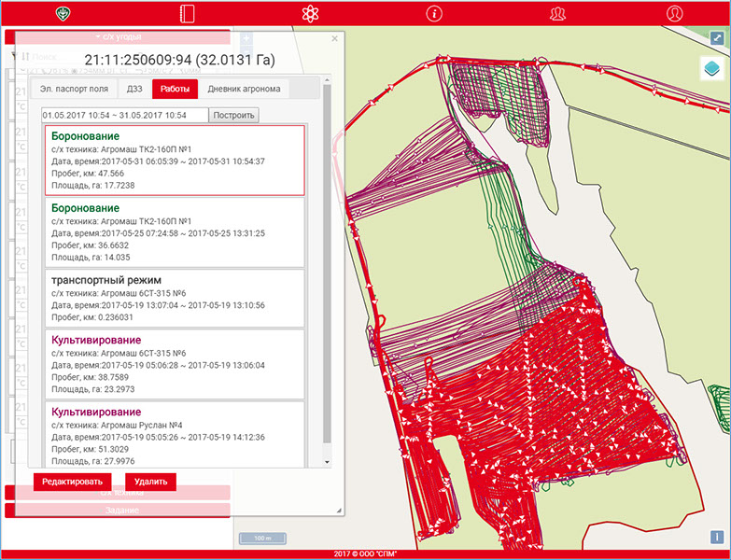731x560 pixels.
Task: Click the Построить button
Action: (x=233, y=115)
